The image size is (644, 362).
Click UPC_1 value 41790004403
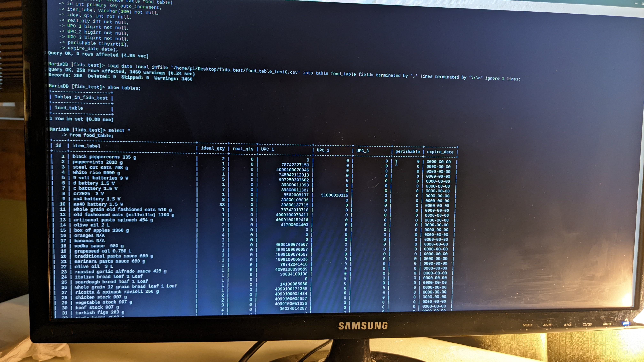tap(294, 225)
